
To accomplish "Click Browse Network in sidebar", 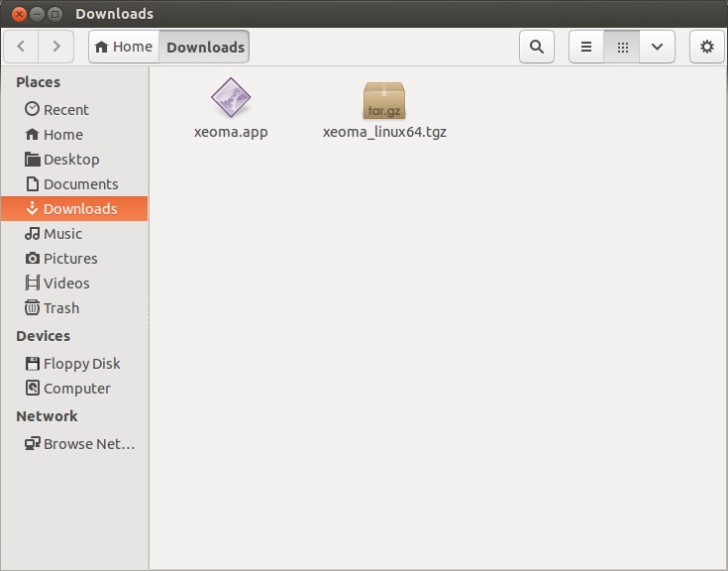I will tap(88, 444).
